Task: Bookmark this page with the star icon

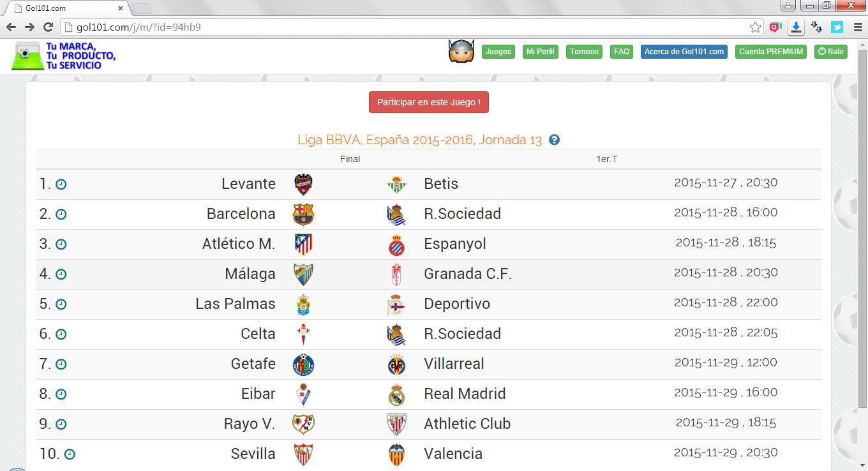Action: (755, 27)
